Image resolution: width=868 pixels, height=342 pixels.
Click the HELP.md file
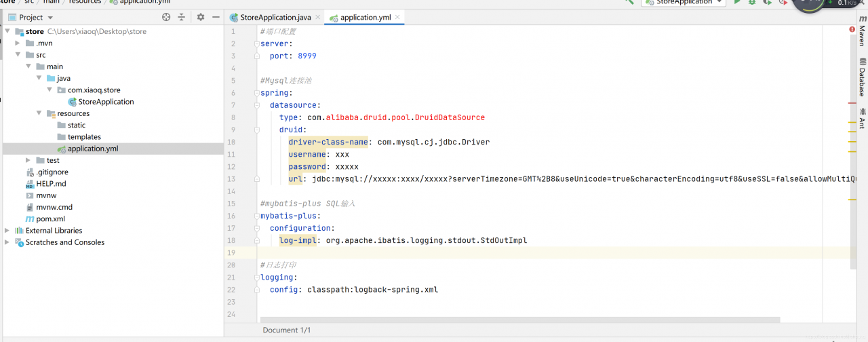pyautogui.click(x=51, y=184)
